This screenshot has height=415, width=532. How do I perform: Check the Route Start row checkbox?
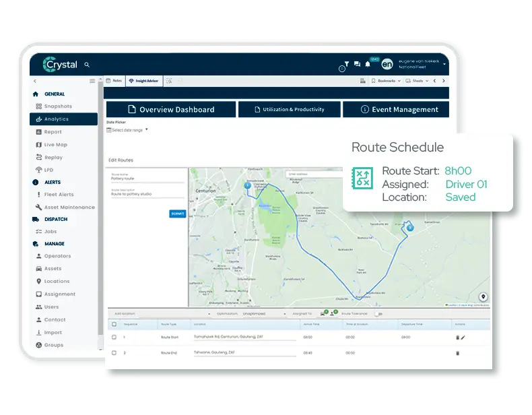[114, 338]
